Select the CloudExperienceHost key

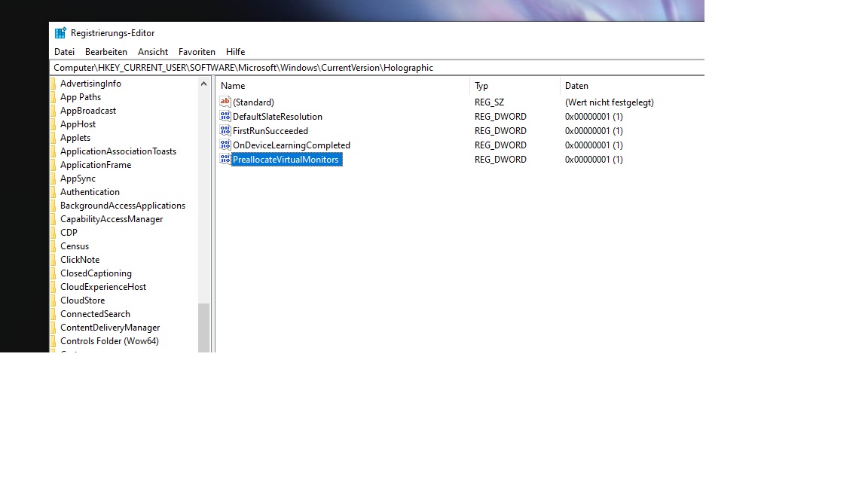103,287
